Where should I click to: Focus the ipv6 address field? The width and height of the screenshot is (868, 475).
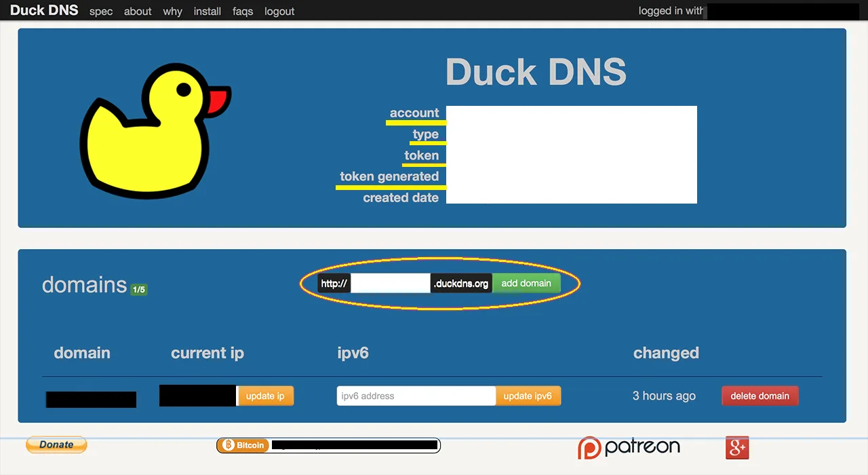click(x=416, y=396)
